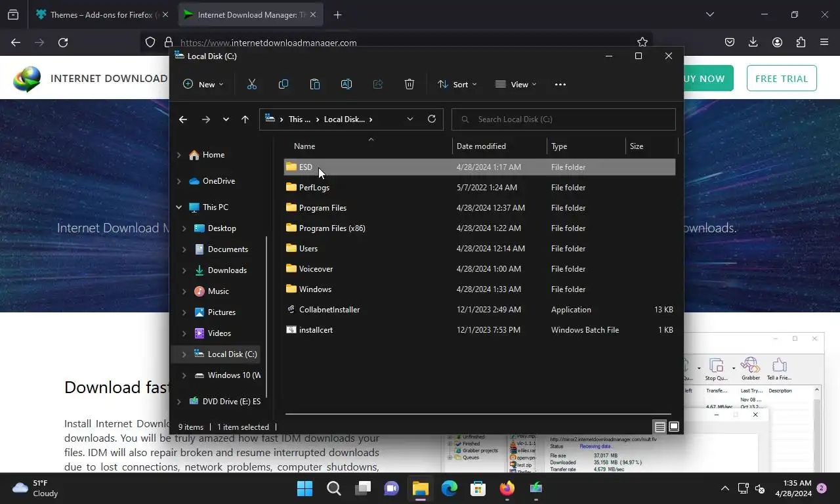The image size is (840, 504).
Task: Click the Explorer Forward arrow
Action: click(x=206, y=119)
